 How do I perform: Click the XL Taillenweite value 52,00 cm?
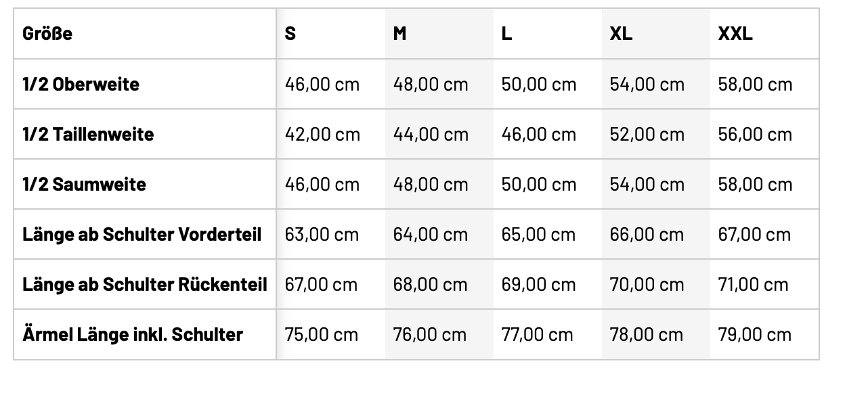(647, 134)
